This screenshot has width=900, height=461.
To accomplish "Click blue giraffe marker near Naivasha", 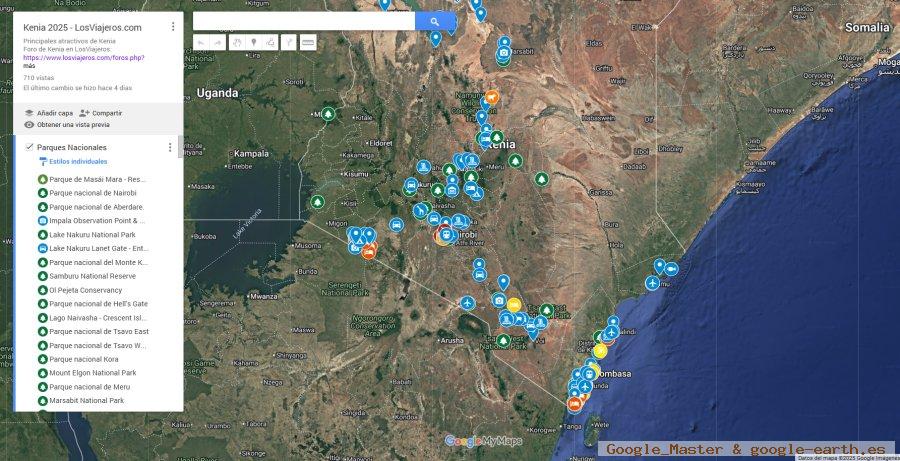I will 420,211.
